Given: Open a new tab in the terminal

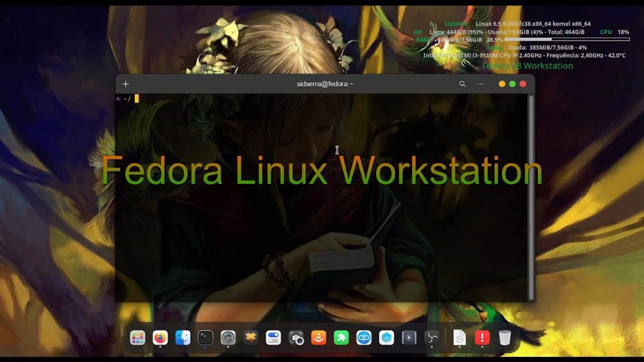Looking at the screenshot, I should tap(126, 84).
